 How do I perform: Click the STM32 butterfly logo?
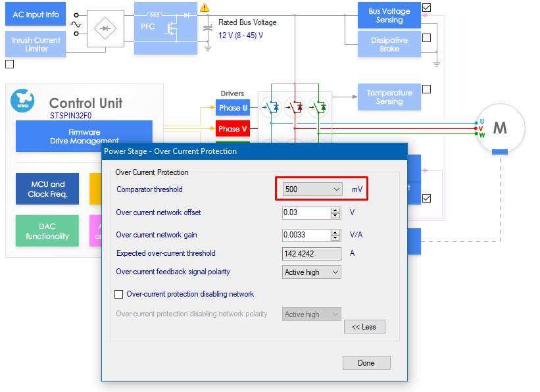[22, 101]
